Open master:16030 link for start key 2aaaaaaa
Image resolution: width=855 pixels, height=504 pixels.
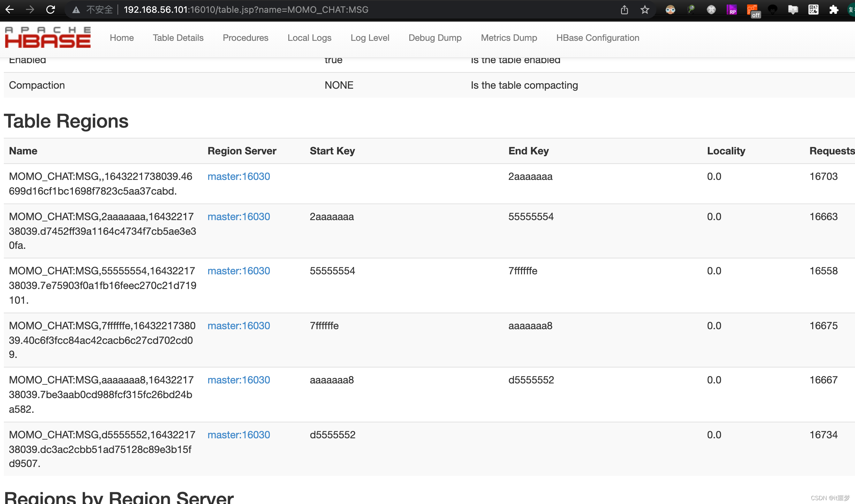coord(238,216)
